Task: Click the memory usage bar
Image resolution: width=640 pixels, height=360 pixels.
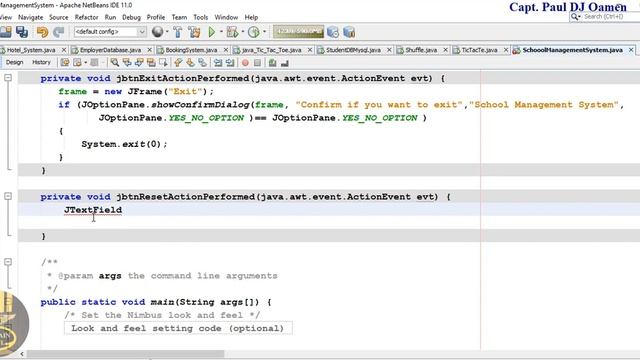Action: 298,32
